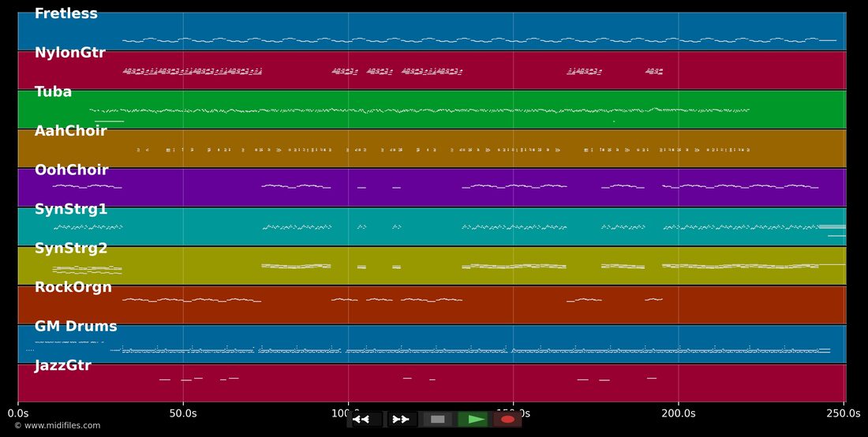The height and width of the screenshot is (437, 868).
Task: Click the red record button
Action: point(507,420)
